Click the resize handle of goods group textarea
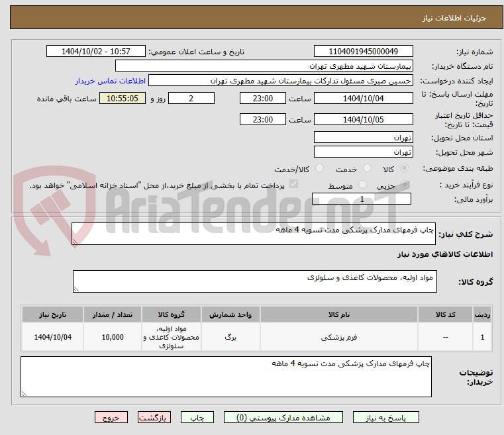Image resolution: width=504 pixels, height=435 pixels. [x=76, y=289]
